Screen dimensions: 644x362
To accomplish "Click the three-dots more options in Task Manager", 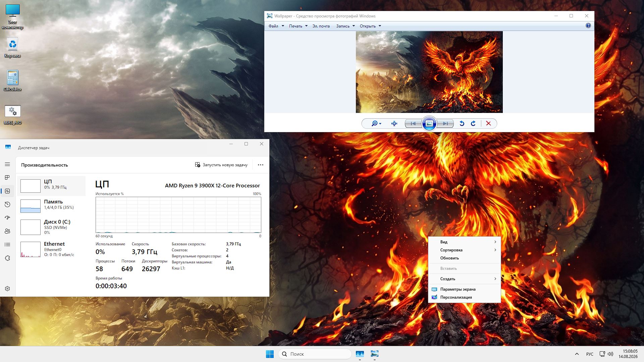I will pos(261,165).
